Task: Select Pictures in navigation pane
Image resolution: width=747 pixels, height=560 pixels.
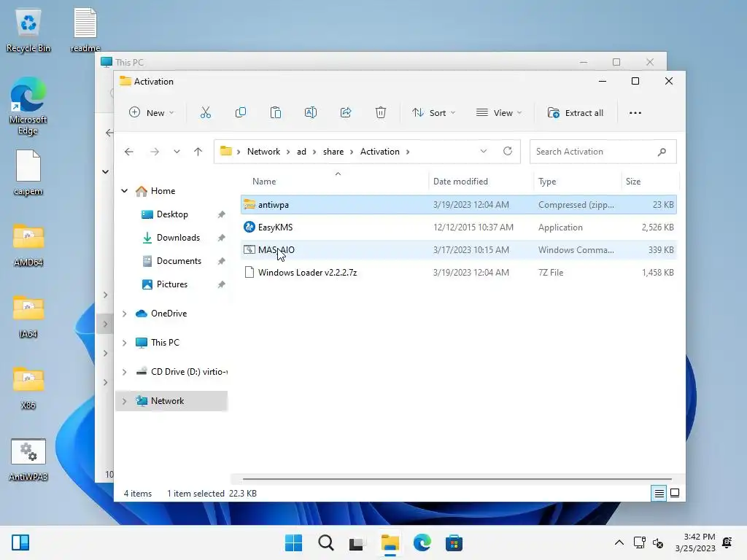Action: pos(171,284)
